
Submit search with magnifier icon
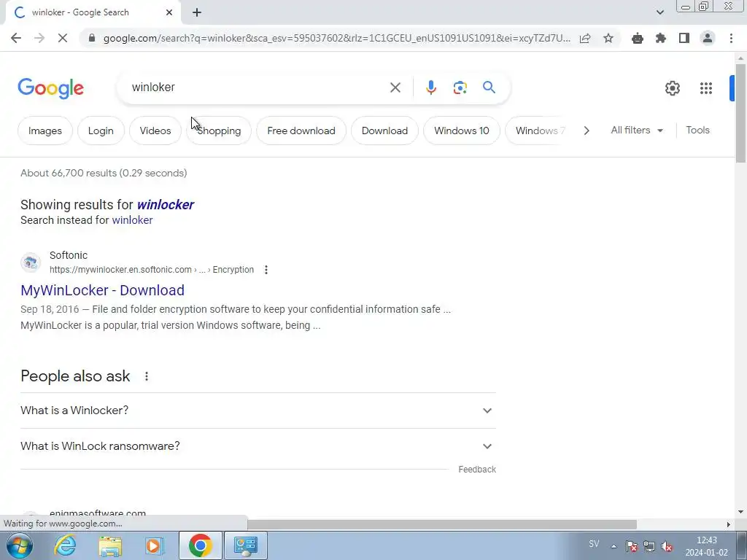coord(489,87)
